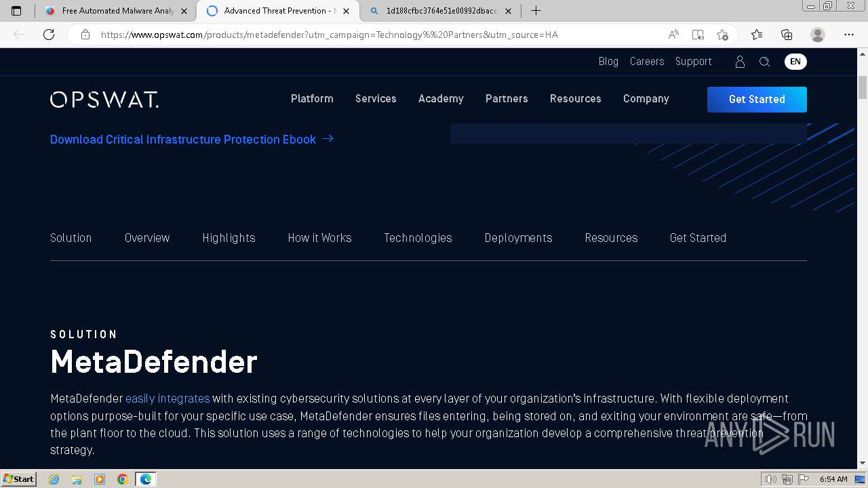The height and width of the screenshot is (488, 868).
Task: Switch to 1d188cfbc3764e51e00992dbacc tab
Action: pos(441,11)
